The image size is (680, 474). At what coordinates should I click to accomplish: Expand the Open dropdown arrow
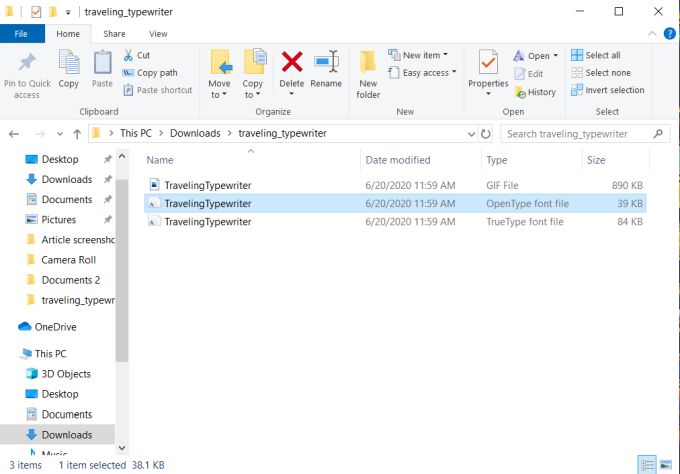pos(556,56)
